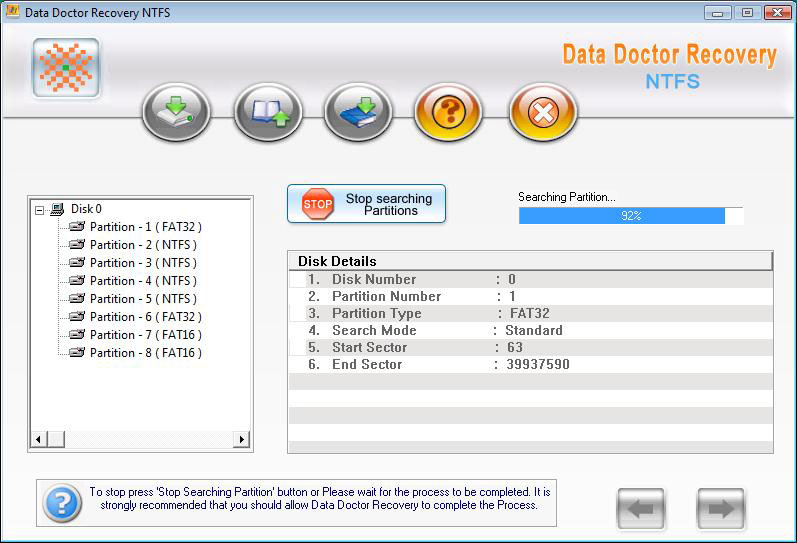Click the drive icon beside Partition - 5

pyautogui.click(x=77, y=298)
